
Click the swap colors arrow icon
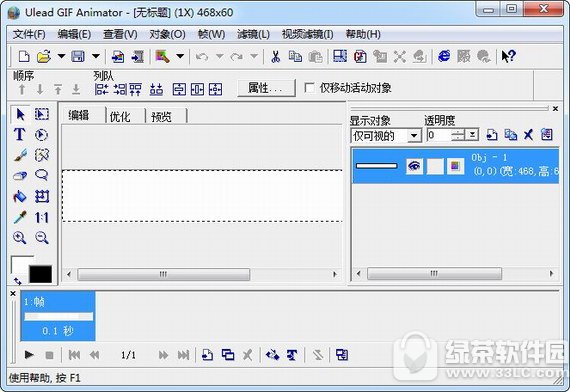(x=17, y=281)
